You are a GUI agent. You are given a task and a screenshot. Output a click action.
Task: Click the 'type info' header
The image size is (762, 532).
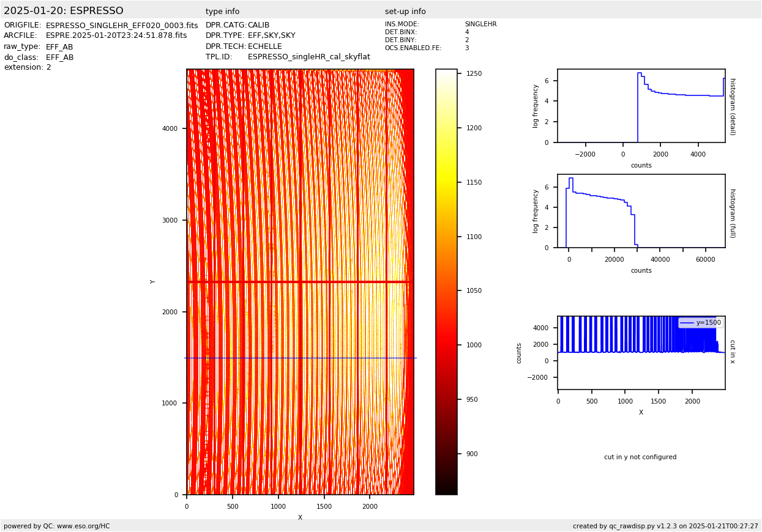tap(222, 12)
